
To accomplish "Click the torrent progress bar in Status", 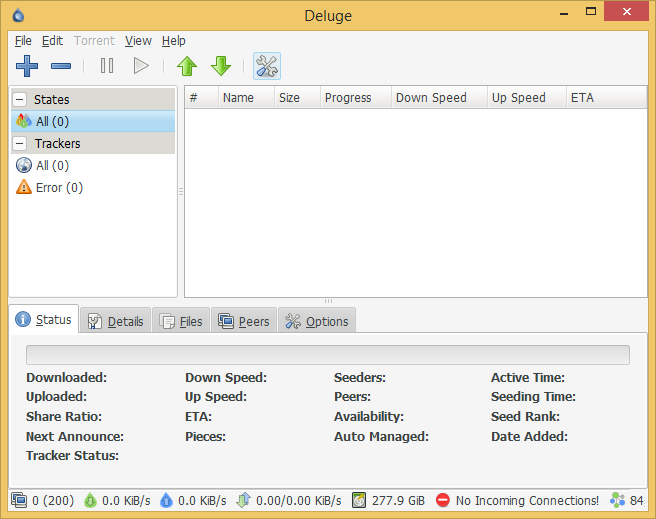I will 328,355.
